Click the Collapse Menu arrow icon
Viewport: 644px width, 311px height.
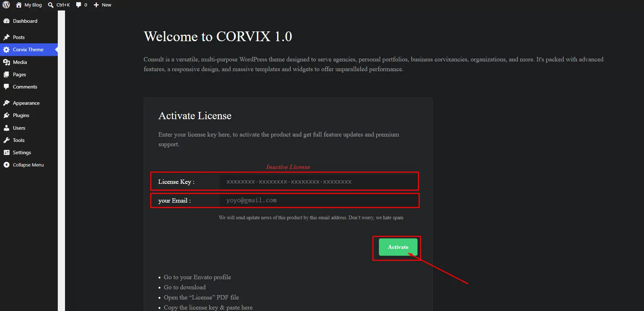pyautogui.click(x=7, y=165)
